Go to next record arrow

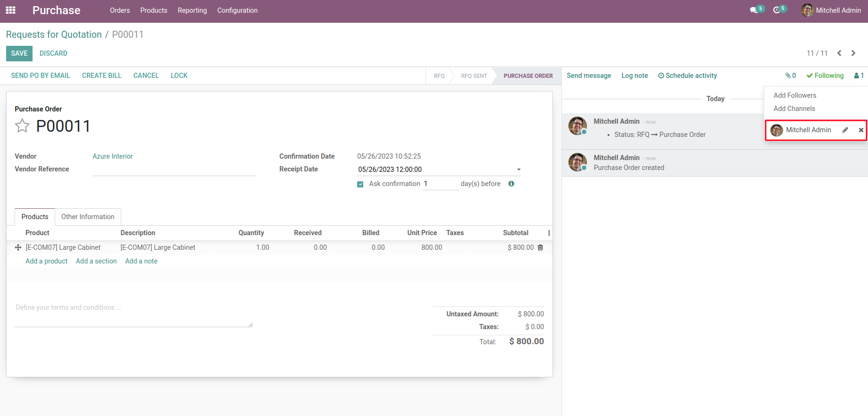click(x=853, y=53)
